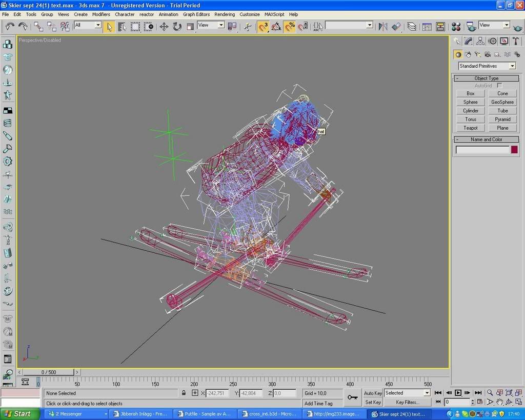
Task: Collapse the Object Type rollout
Action: pyautogui.click(x=486, y=78)
